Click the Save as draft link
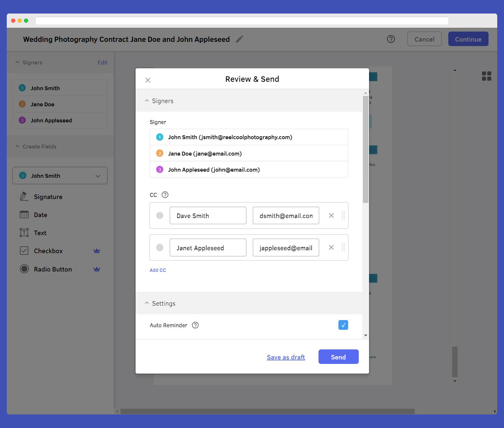This screenshot has width=504, height=428. (x=286, y=357)
